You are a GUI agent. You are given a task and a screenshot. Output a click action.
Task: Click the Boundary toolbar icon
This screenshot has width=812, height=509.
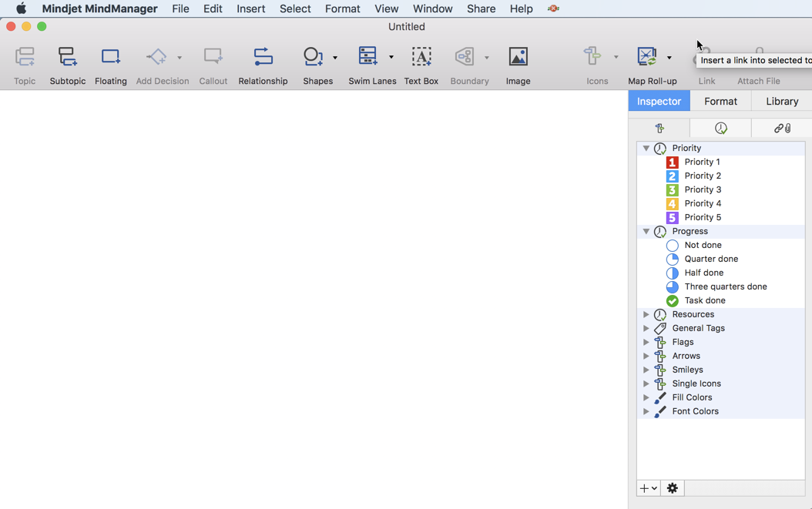click(x=465, y=57)
